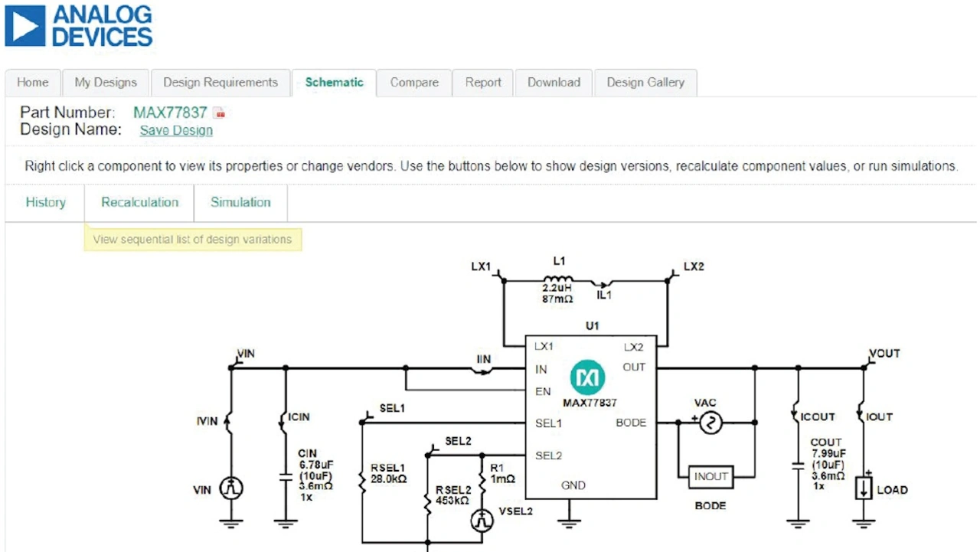Select the VSEL2 source symbol
980x552 pixels.
(x=481, y=520)
